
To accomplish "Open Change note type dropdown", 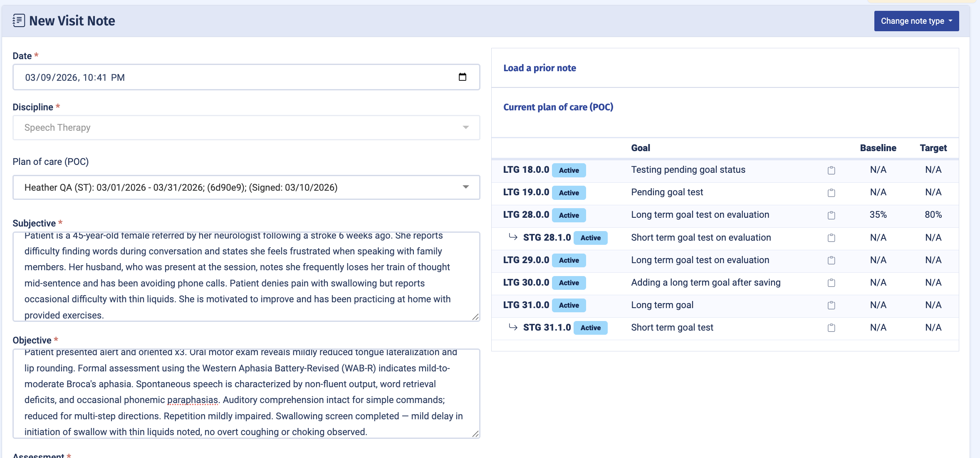I will coord(916,21).
